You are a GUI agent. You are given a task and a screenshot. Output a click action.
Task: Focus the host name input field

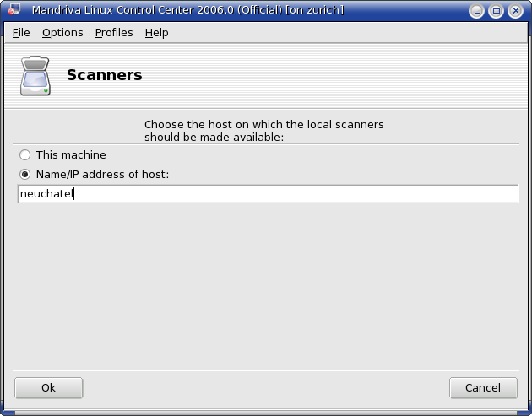(268, 194)
